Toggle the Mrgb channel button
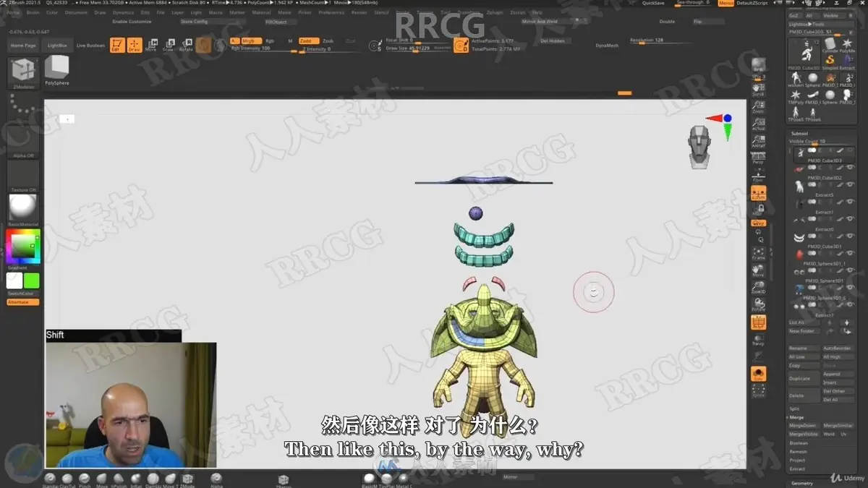This screenshot has height=488, width=868. tap(251, 41)
